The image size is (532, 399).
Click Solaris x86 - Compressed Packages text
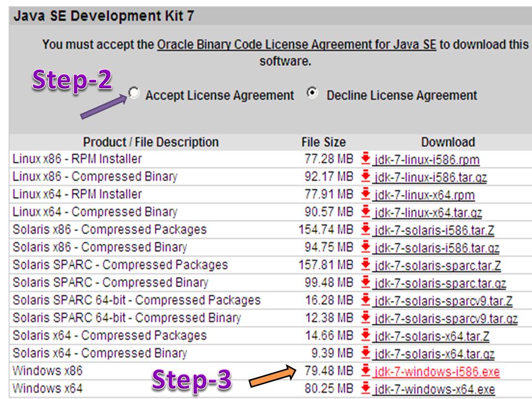pyautogui.click(x=110, y=229)
